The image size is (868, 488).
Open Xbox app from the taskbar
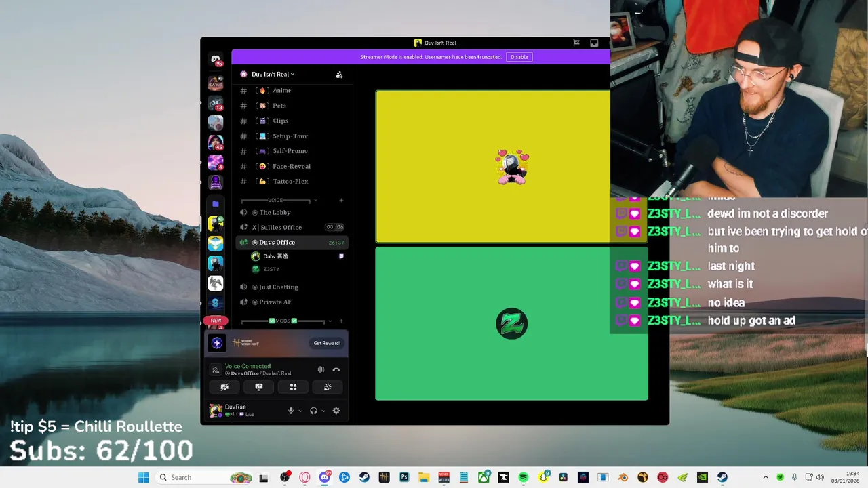coord(484,477)
